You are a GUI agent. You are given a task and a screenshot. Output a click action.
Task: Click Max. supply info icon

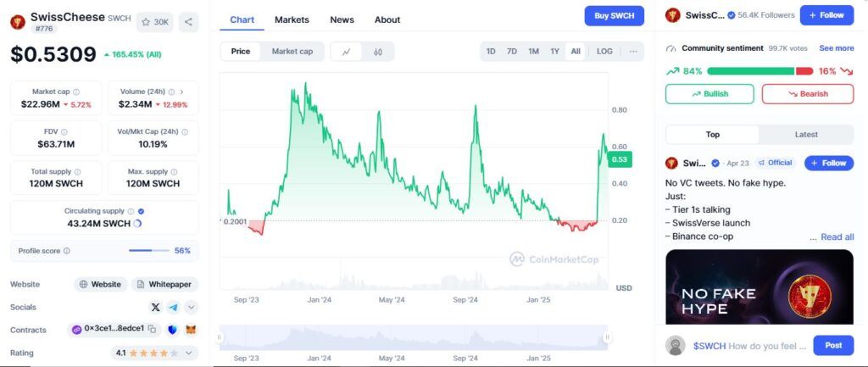(174, 171)
